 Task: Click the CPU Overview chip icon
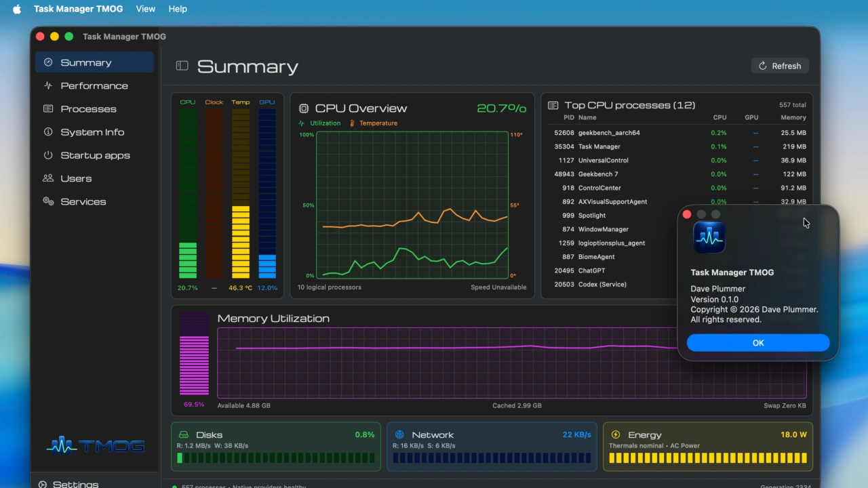pyautogui.click(x=304, y=108)
